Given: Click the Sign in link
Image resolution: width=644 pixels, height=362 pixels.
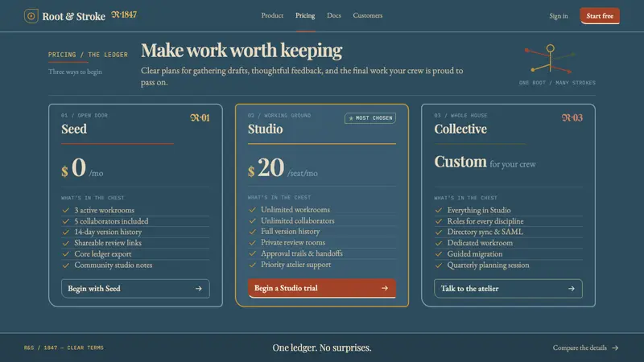Looking at the screenshot, I should 559,16.
